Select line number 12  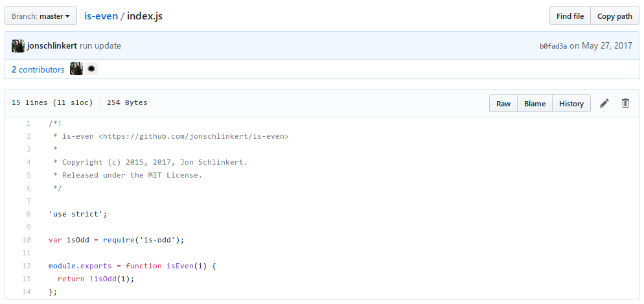coord(27,266)
